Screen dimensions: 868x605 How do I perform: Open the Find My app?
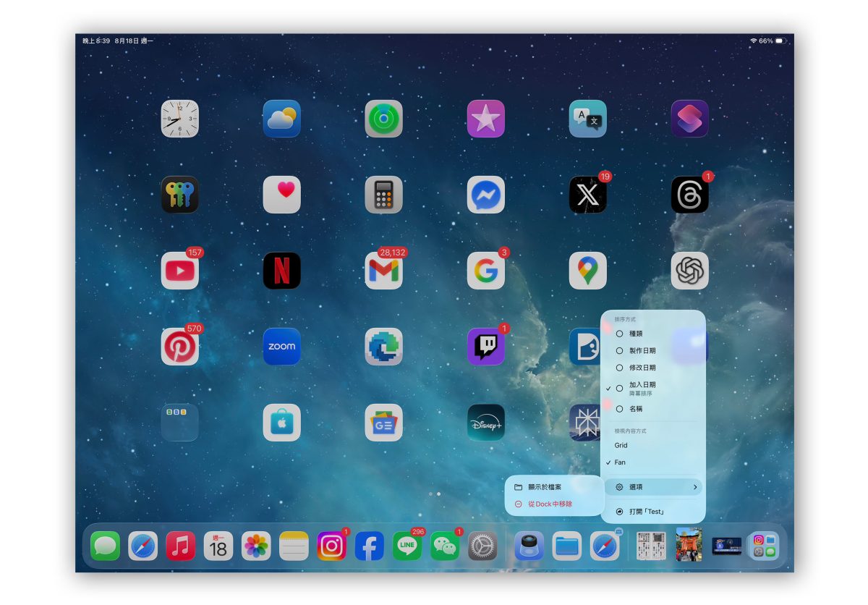[383, 119]
